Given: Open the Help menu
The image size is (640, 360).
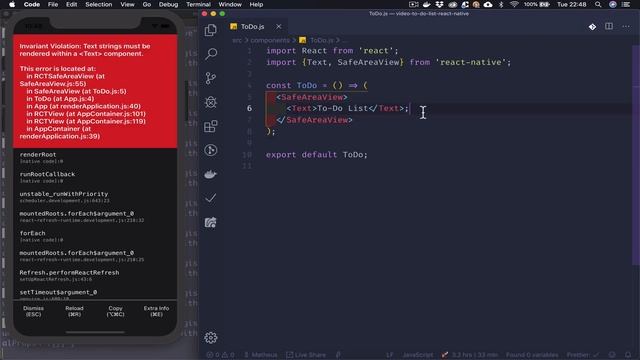Looking at the screenshot, I should (256, 4).
